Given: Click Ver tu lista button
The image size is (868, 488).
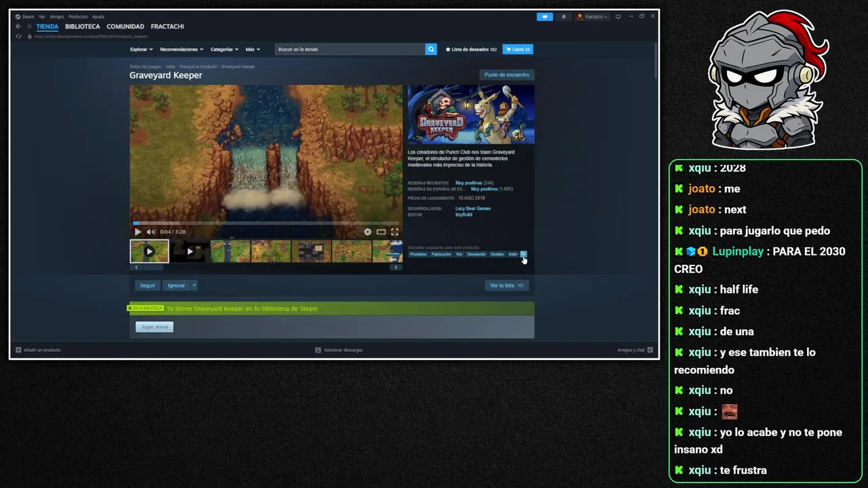Looking at the screenshot, I should (x=507, y=285).
